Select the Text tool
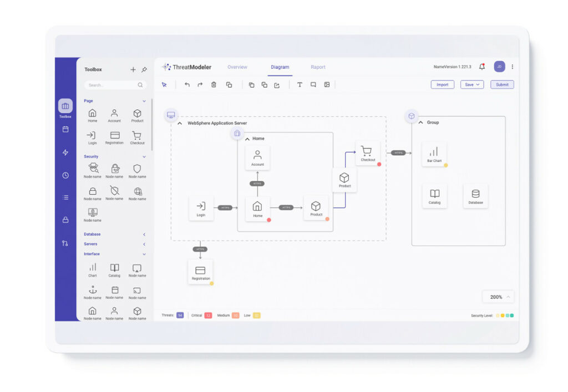The width and height of the screenshot is (568, 392). (x=300, y=85)
